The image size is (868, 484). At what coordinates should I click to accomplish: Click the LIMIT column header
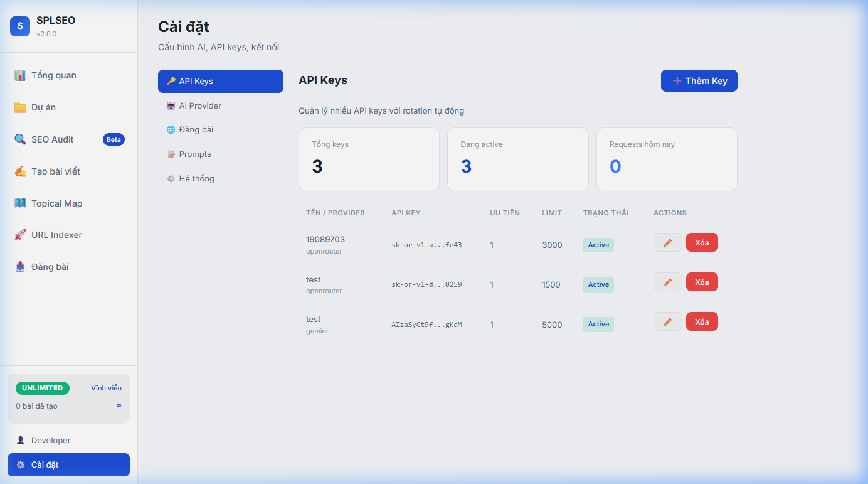click(x=552, y=213)
